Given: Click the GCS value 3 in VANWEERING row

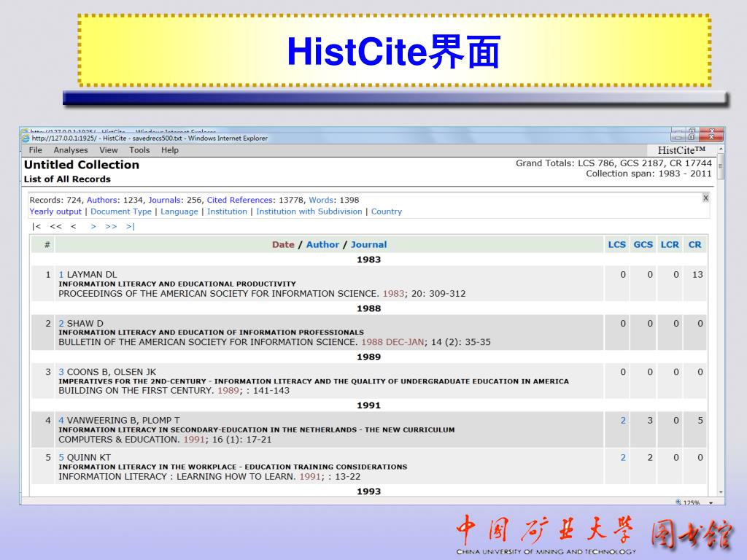Looking at the screenshot, I should click(x=650, y=421).
